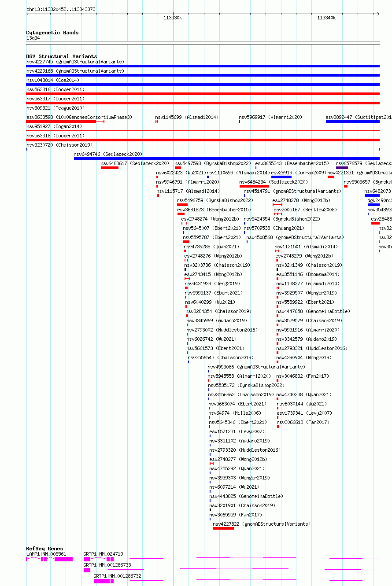
Task: Open nsv3065959 (Fan2017) variant
Action: point(236,515)
